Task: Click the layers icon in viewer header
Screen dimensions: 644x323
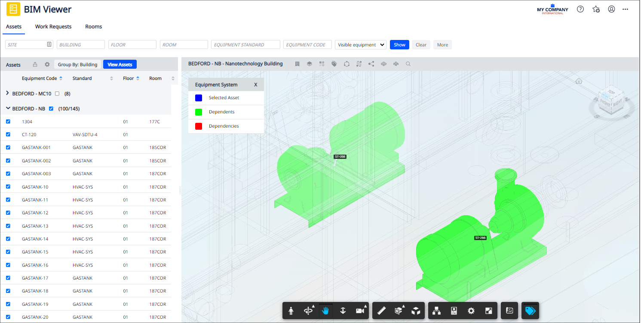Action: coord(309,64)
